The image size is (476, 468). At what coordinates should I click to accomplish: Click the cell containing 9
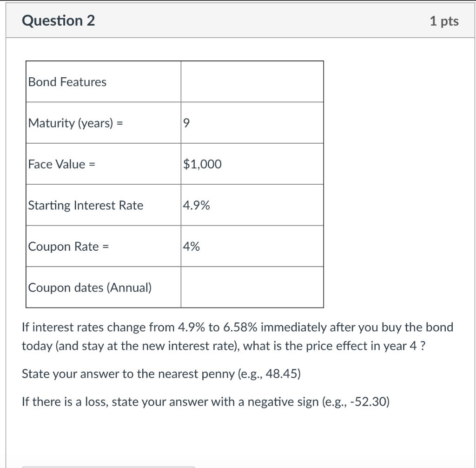[x=185, y=122]
